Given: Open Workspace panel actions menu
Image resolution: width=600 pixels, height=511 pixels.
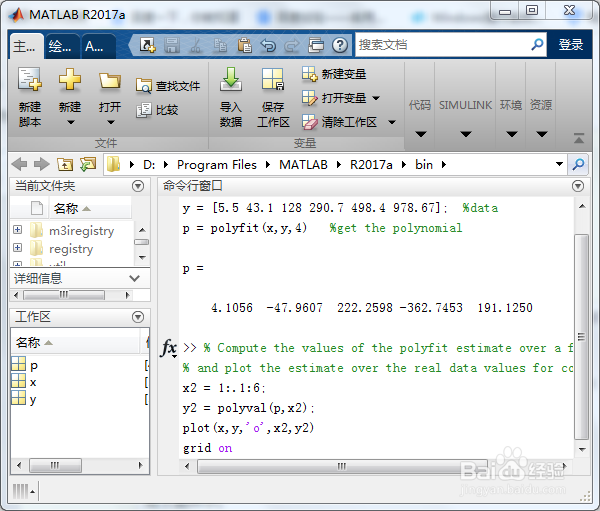Looking at the screenshot, I should tap(138, 317).
